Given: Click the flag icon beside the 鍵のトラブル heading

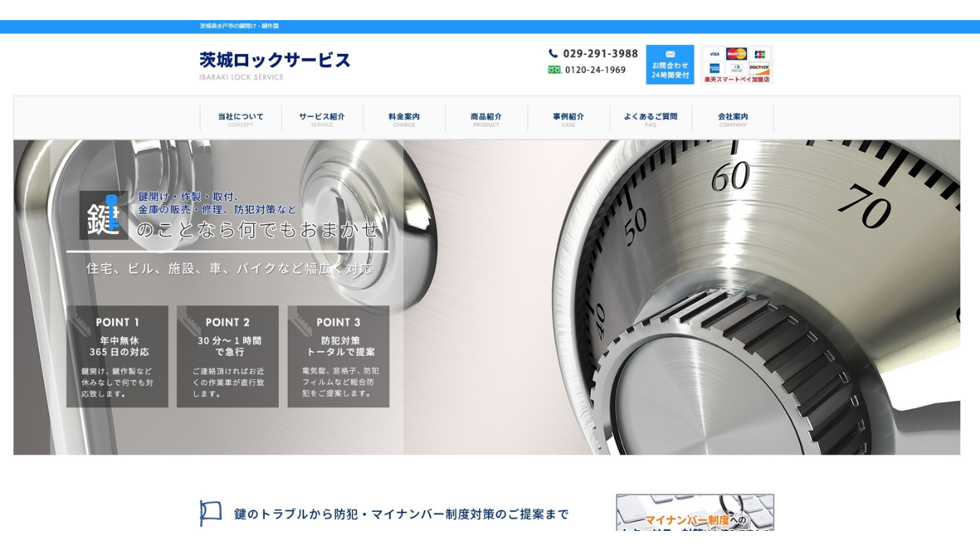Looking at the screenshot, I should [x=211, y=513].
